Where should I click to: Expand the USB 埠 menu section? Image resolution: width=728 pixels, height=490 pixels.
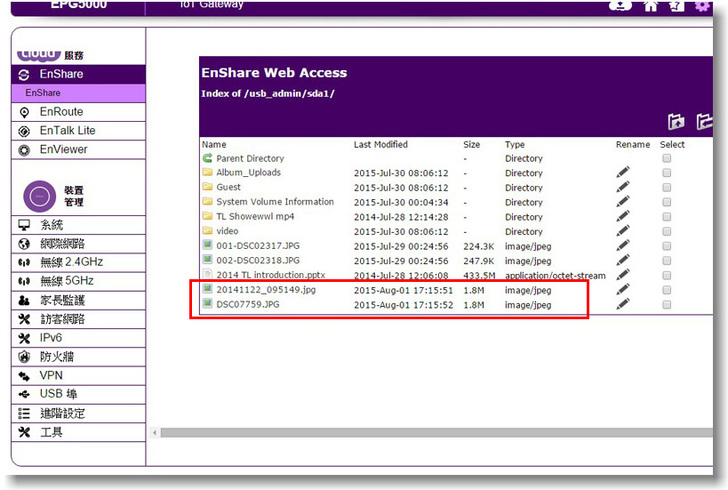pyautogui.click(x=65, y=394)
